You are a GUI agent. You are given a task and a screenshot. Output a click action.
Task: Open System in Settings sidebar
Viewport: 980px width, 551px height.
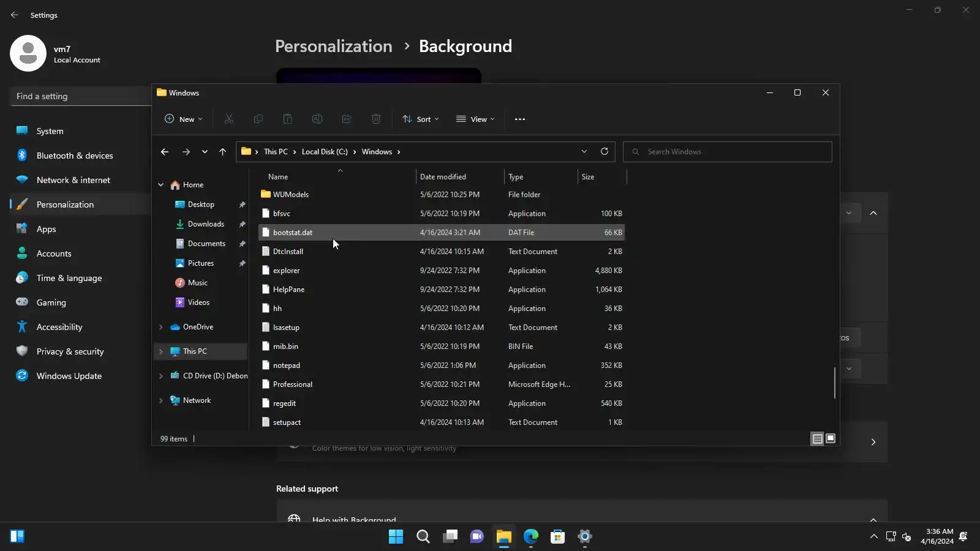[x=80, y=131]
